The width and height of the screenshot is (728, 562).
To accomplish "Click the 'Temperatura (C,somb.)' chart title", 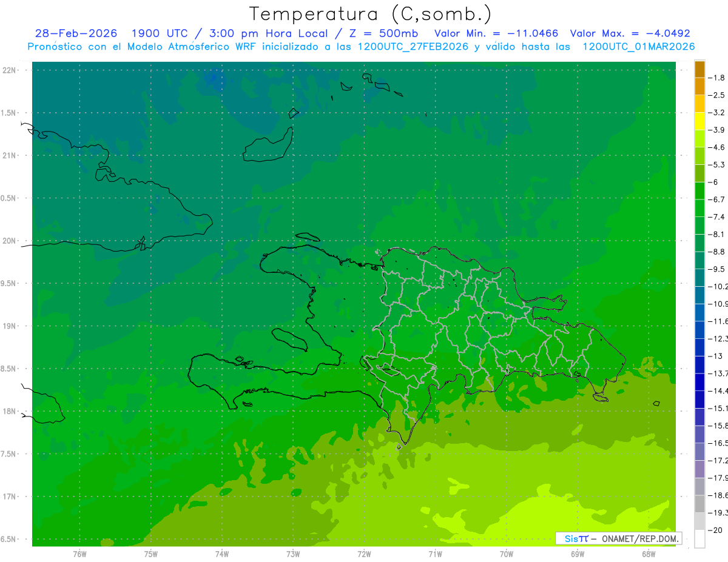I will (370, 14).
